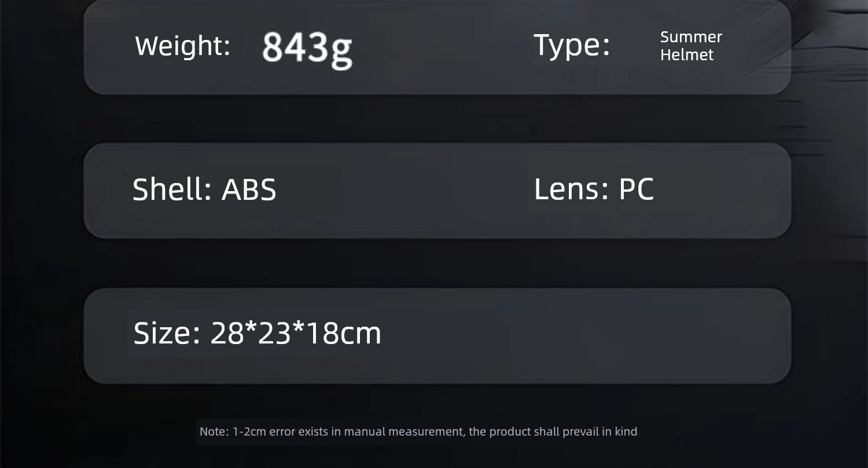Click the word "Helmet" under Summer

687,55
